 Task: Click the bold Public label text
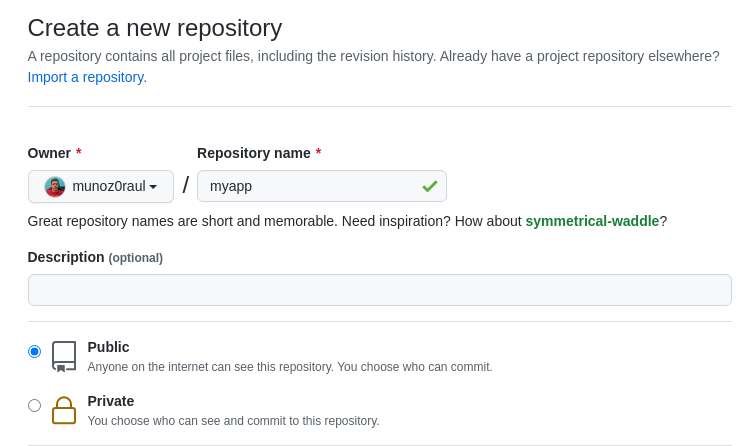pyautogui.click(x=108, y=347)
